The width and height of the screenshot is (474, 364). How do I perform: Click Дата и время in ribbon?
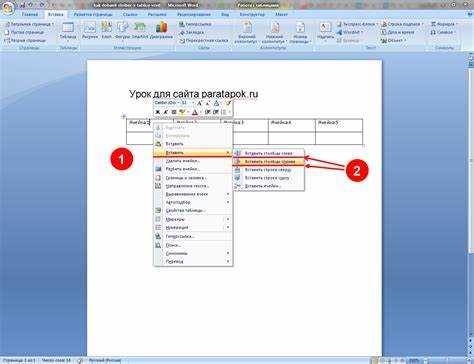(x=398, y=32)
